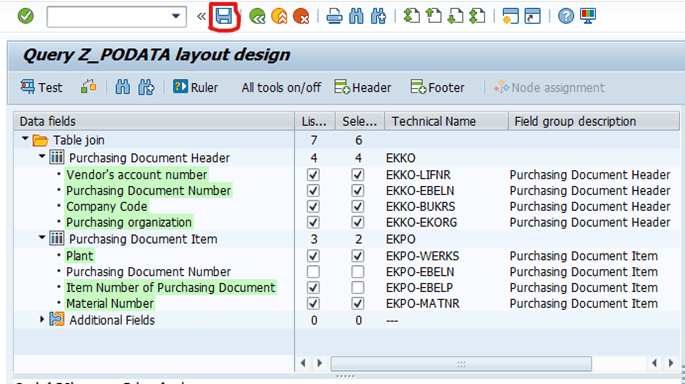Viewport: 685px width, 384px height.
Task: Uncheck selection field for EKPO-WERKS
Action: coord(358,256)
